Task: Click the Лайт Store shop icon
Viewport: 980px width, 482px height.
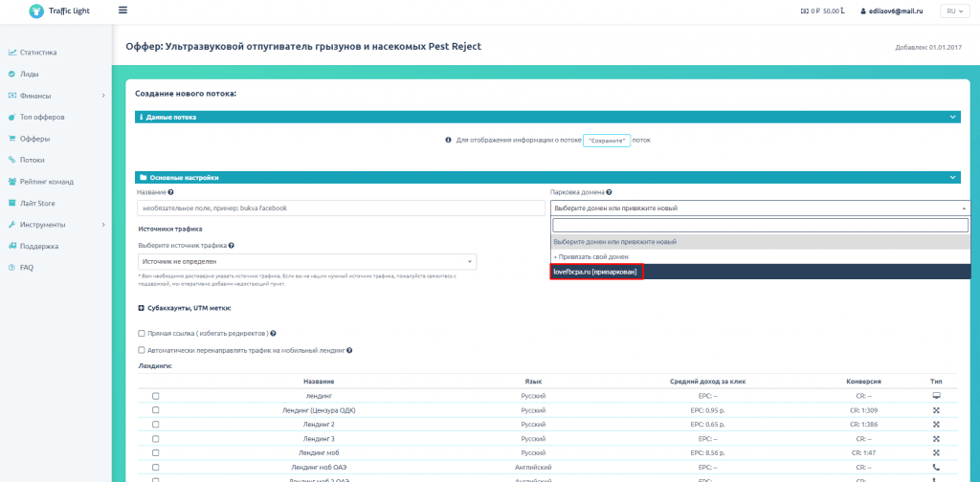Action: [11, 203]
